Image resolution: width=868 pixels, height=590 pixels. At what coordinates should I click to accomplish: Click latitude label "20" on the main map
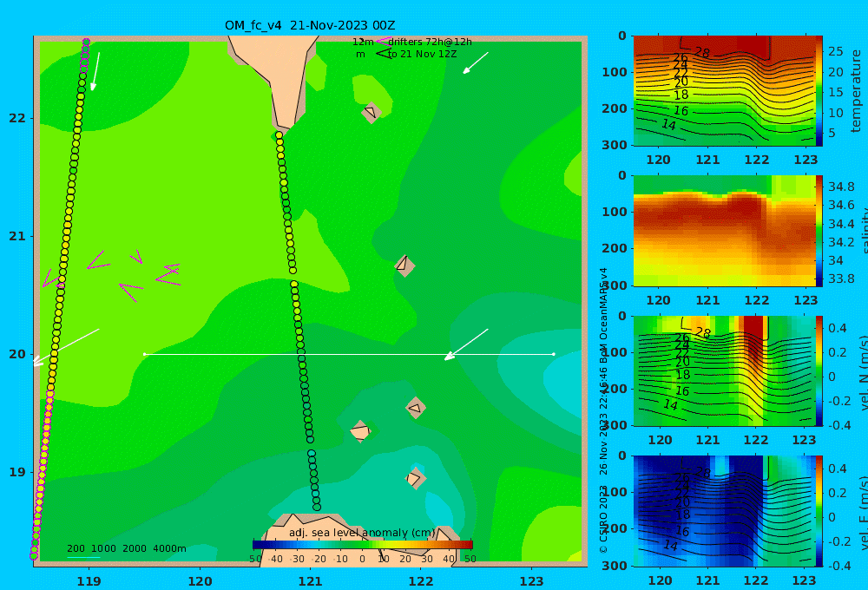(x=17, y=354)
